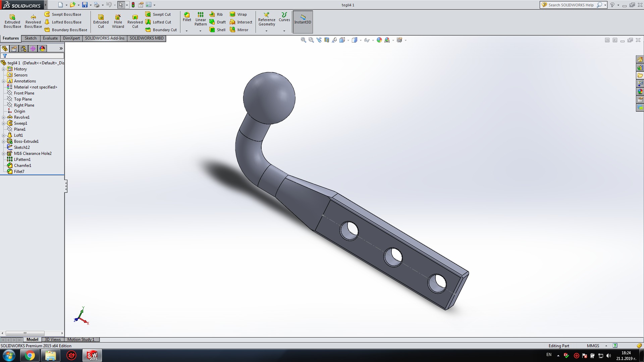Open the Curves tool
The image size is (644, 362).
point(284,17)
